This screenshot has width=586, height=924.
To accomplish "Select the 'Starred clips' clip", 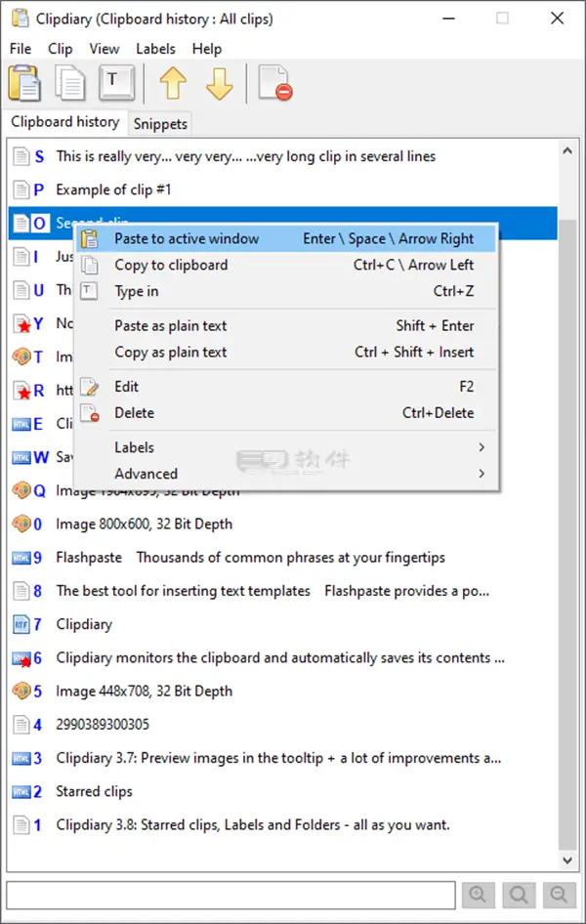I will [282, 791].
